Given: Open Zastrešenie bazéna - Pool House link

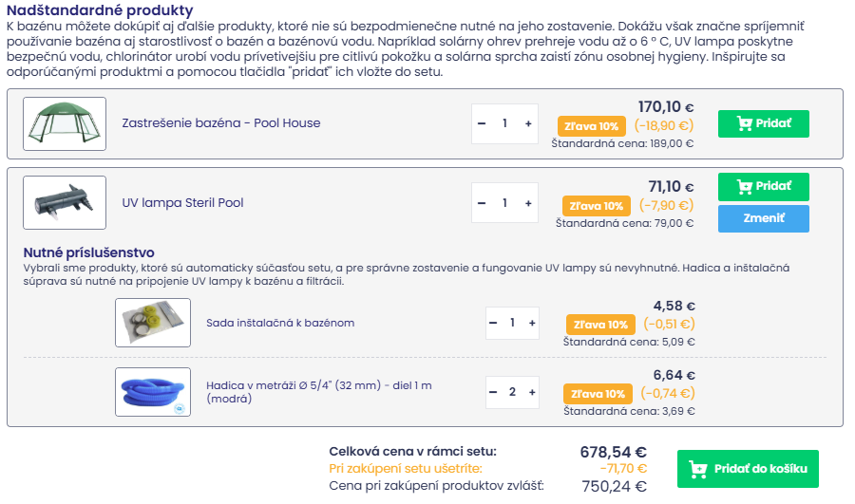Looking at the screenshot, I should tap(221, 123).
